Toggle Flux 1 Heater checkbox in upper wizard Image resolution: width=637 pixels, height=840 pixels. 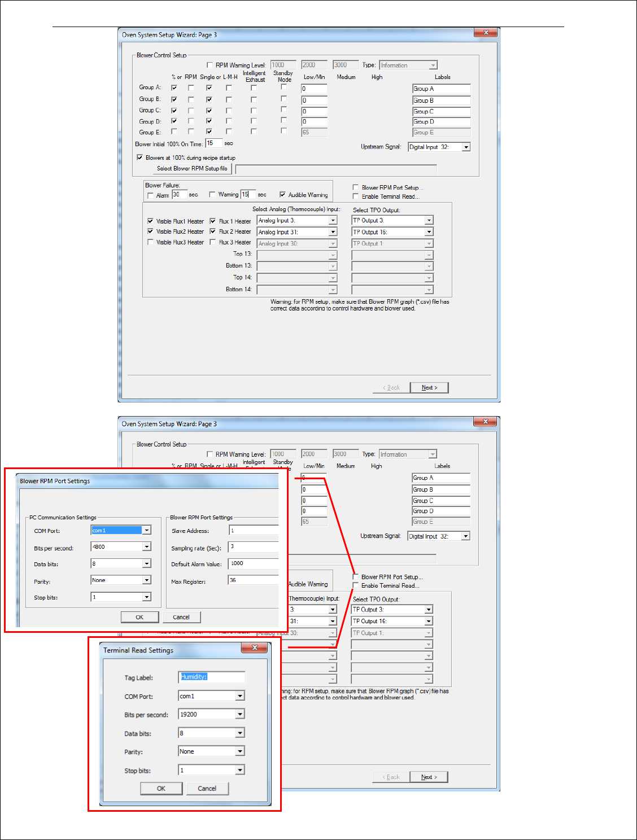[212, 221]
